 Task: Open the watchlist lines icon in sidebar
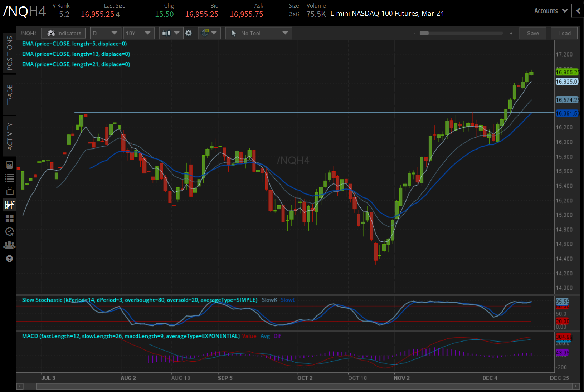tap(10, 178)
